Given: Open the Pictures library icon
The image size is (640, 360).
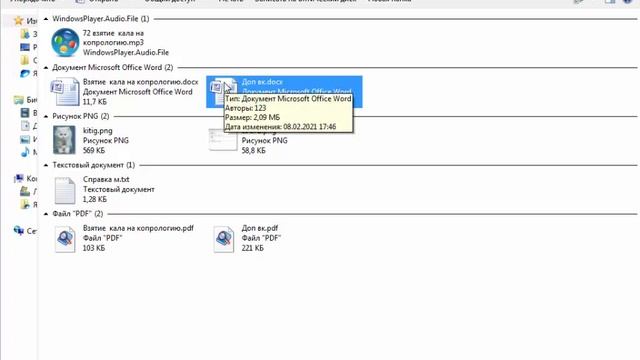Looking at the screenshot, I should pyautogui.click(x=25, y=139).
